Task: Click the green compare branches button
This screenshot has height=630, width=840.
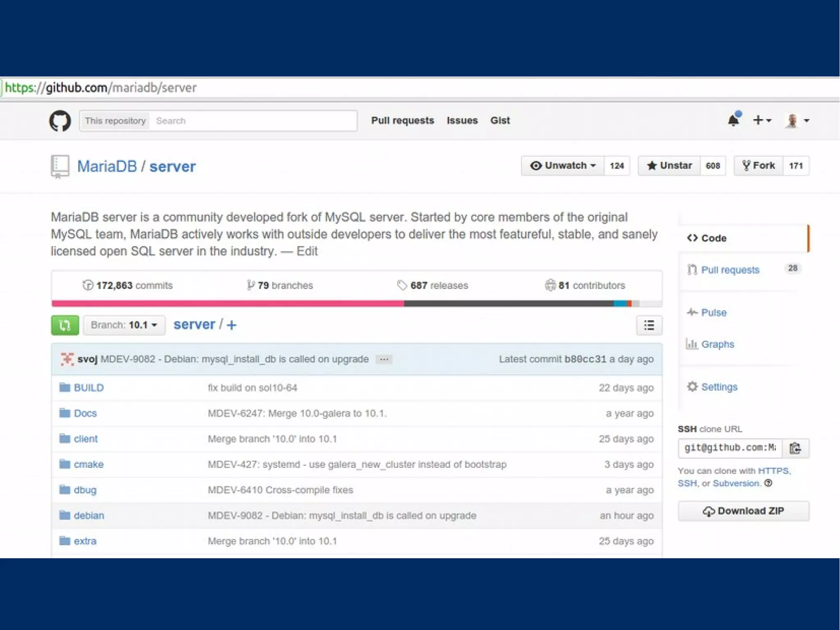Action: click(x=65, y=325)
